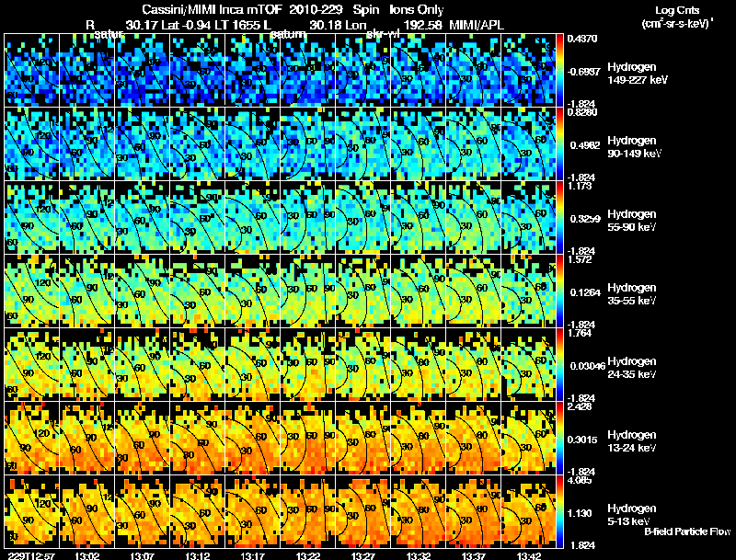
Task: Click the '0.3259' colorbar midpoint value
Action: point(585,219)
